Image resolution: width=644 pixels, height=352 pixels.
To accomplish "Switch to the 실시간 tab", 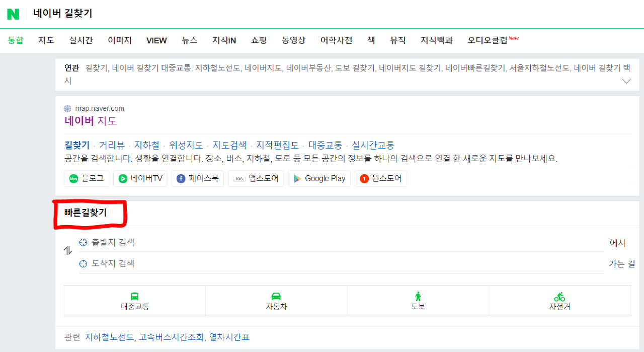I will click(x=81, y=40).
